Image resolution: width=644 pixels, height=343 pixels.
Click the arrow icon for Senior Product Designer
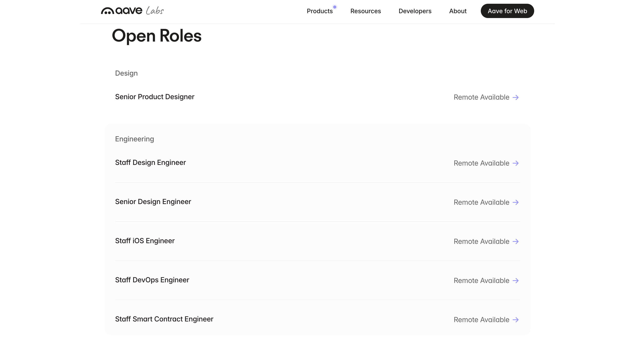pyautogui.click(x=516, y=97)
